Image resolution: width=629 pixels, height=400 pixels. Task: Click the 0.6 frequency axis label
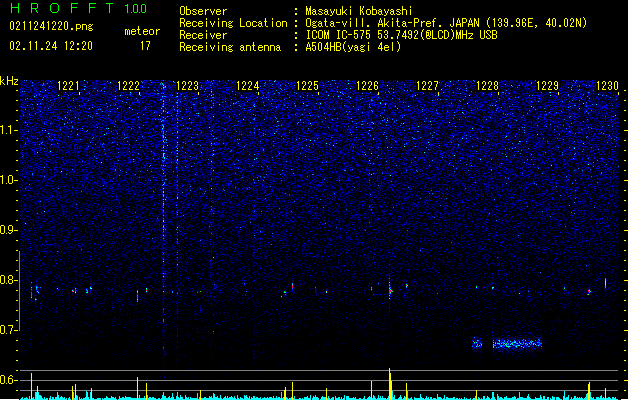[9, 380]
